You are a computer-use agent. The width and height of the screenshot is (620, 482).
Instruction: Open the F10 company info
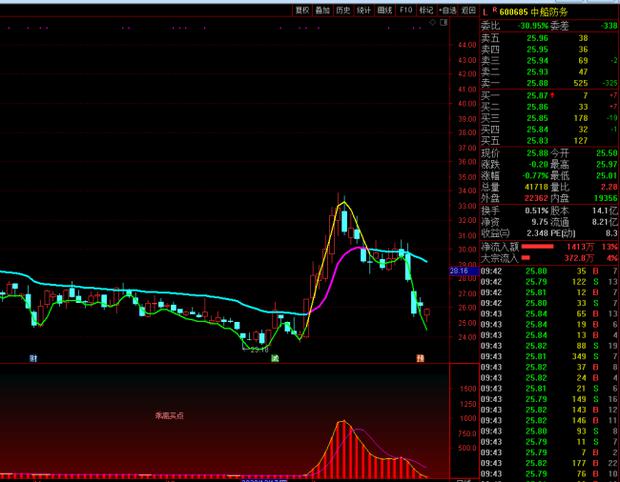(406, 10)
